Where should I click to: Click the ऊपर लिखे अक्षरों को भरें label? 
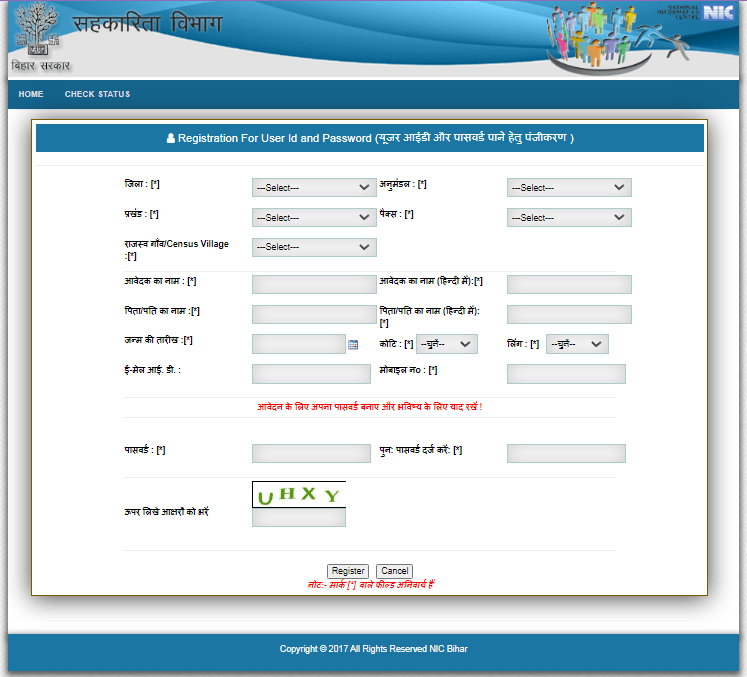(x=167, y=512)
